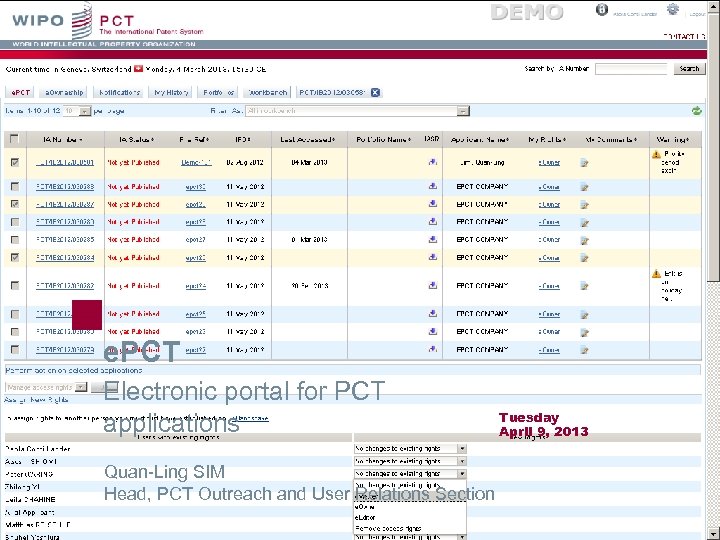The height and width of the screenshot is (540, 720).
Task: Download DSR for application ending 030584
Action: [x=433, y=257]
